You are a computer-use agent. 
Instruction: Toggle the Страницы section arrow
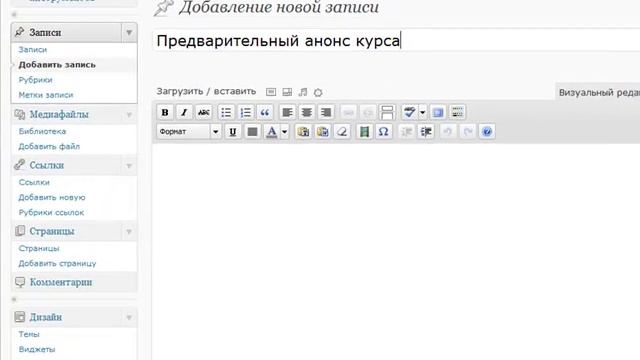pyautogui.click(x=129, y=231)
